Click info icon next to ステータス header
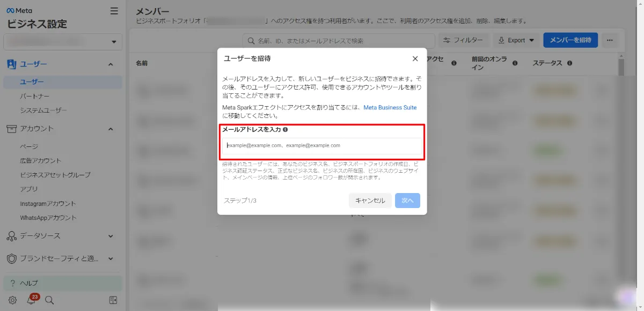Image resolution: width=644 pixels, height=311 pixels. pos(569,63)
